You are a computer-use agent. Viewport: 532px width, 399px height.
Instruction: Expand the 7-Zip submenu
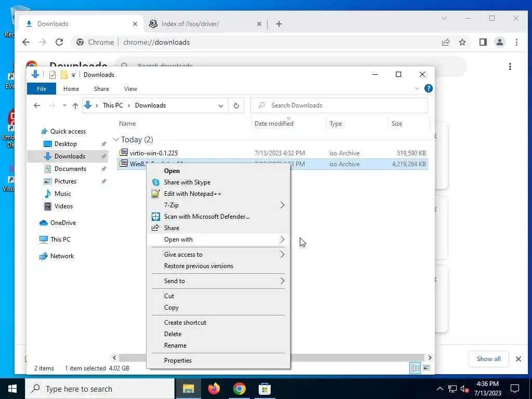pyautogui.click(x=218, y=205)
